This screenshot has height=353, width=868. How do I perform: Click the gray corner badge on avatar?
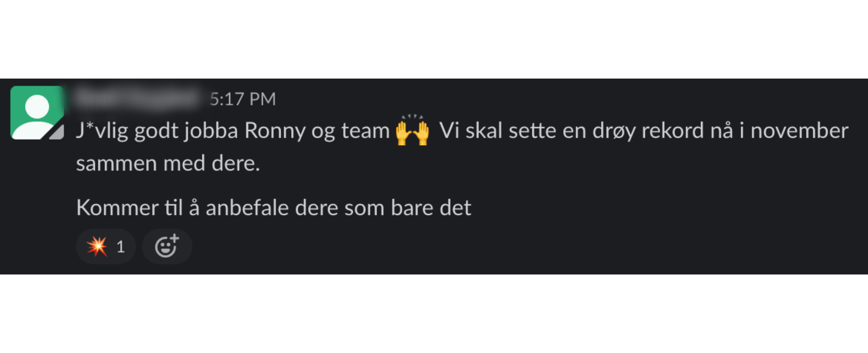[x=57, y=132]
